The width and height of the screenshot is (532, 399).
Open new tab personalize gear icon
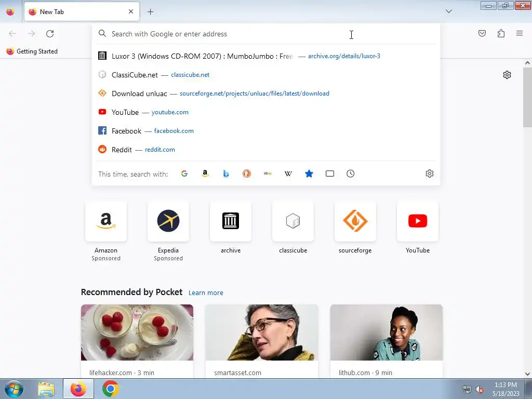[507, 75]
